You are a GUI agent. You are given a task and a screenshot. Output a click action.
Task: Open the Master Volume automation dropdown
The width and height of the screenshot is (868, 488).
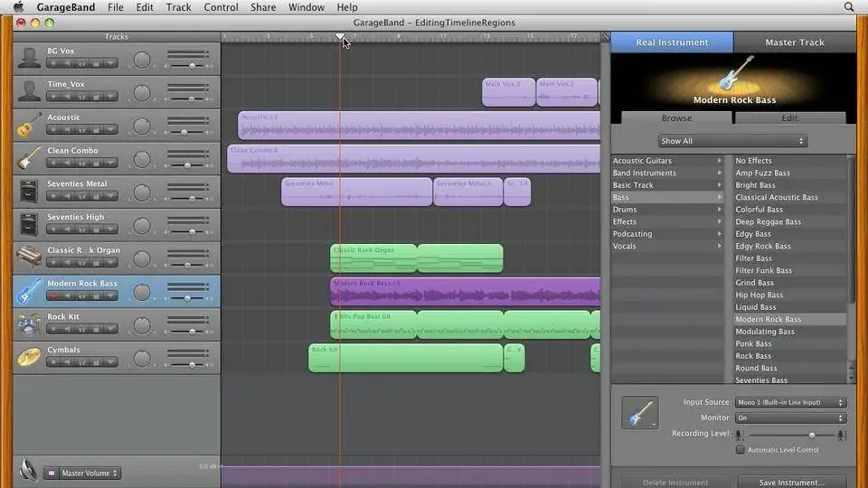pos(90,473)
